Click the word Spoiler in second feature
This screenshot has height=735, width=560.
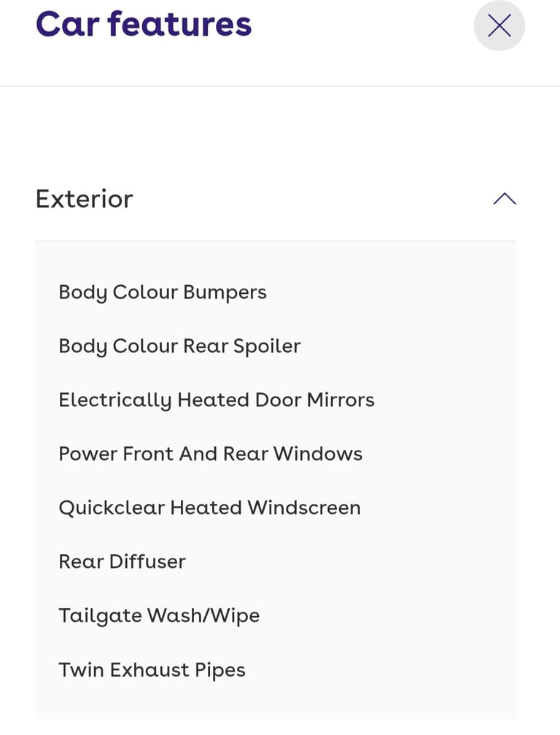coord(267,346)
